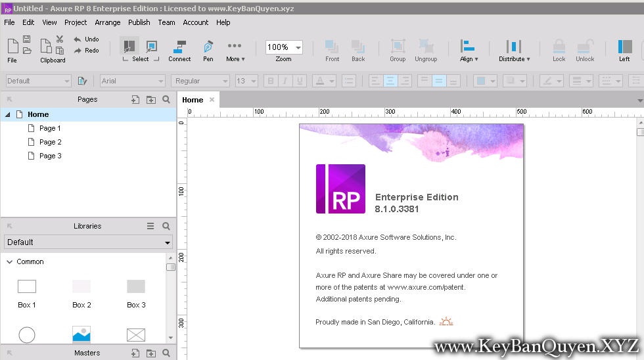Collapse the Home page tree node
The image size is (644, 360).
(x=7, y=114)
